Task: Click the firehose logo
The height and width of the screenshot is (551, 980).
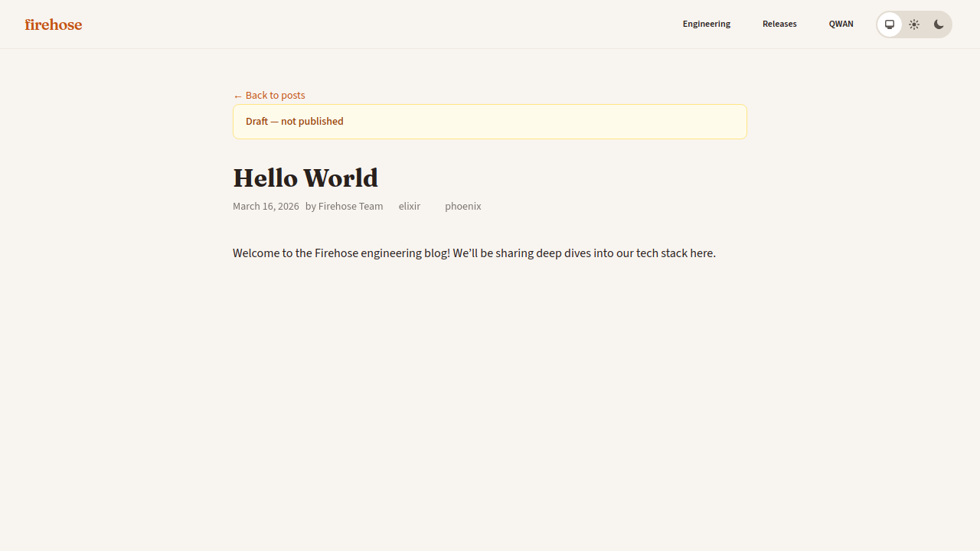Action: point(52,24)
